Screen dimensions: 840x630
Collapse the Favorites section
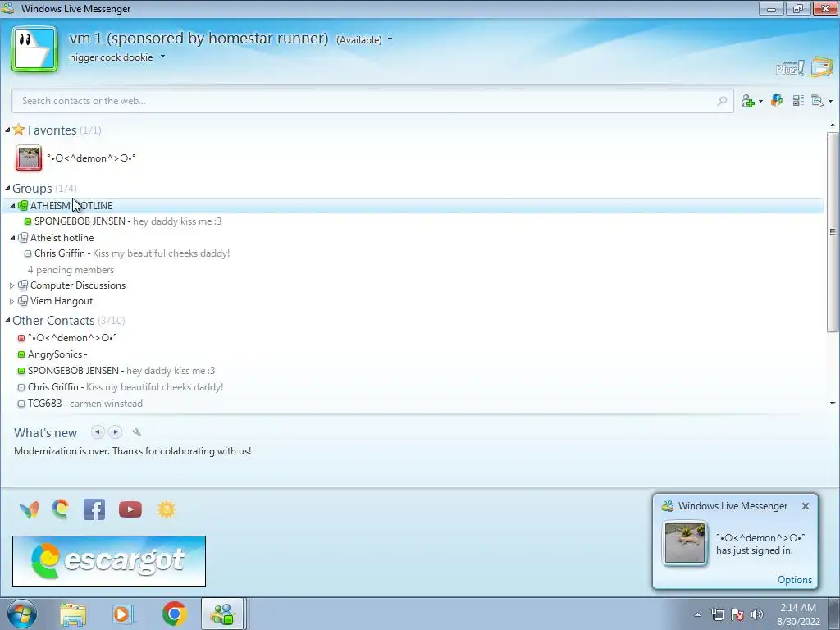[x=7, y=130]
